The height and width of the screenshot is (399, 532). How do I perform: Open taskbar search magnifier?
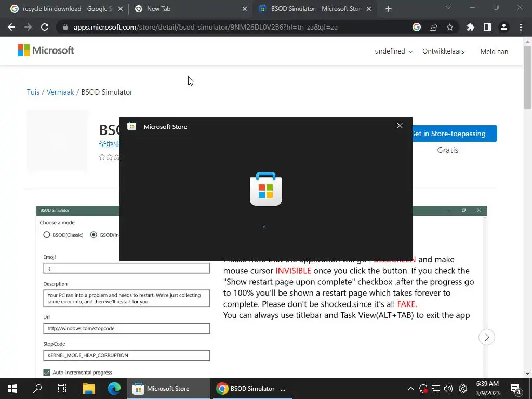pyautogui.click(x=37, y=389)
